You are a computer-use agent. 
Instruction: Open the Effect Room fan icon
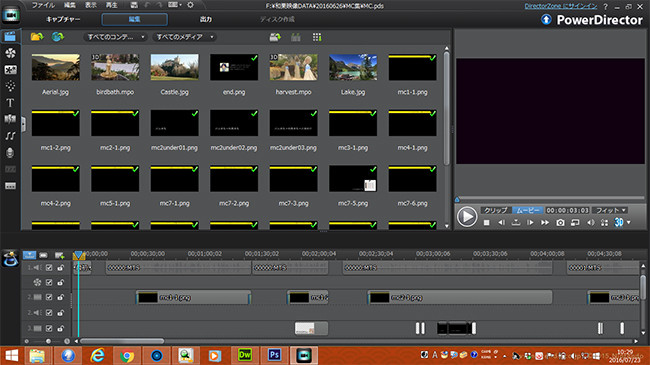[x=10, y=53]
